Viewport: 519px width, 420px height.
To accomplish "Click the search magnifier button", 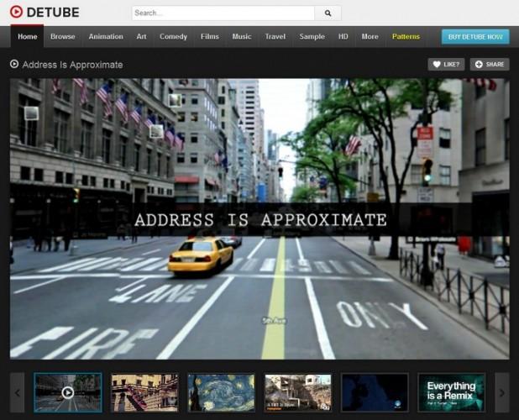I will [328, 13].
